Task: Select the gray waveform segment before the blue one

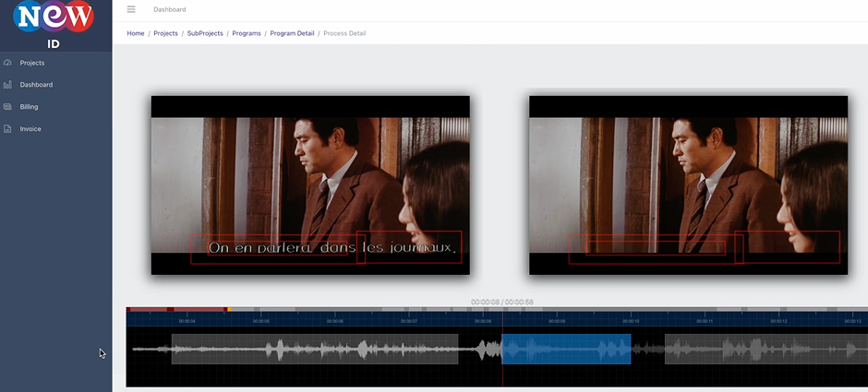Action: pos(315,349)
